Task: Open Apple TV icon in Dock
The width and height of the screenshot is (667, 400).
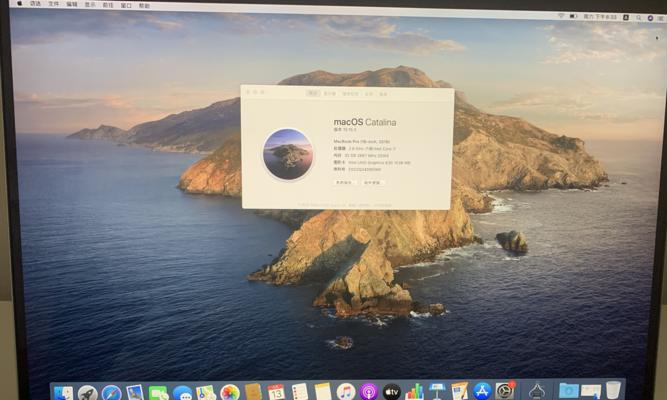Action: pos(391,391)
